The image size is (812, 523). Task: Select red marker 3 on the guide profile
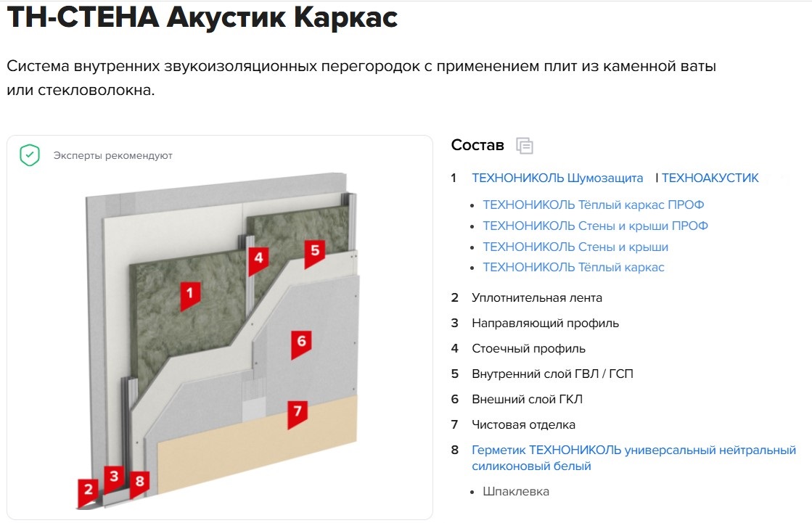pyautogui.click(x=113, y=478)
